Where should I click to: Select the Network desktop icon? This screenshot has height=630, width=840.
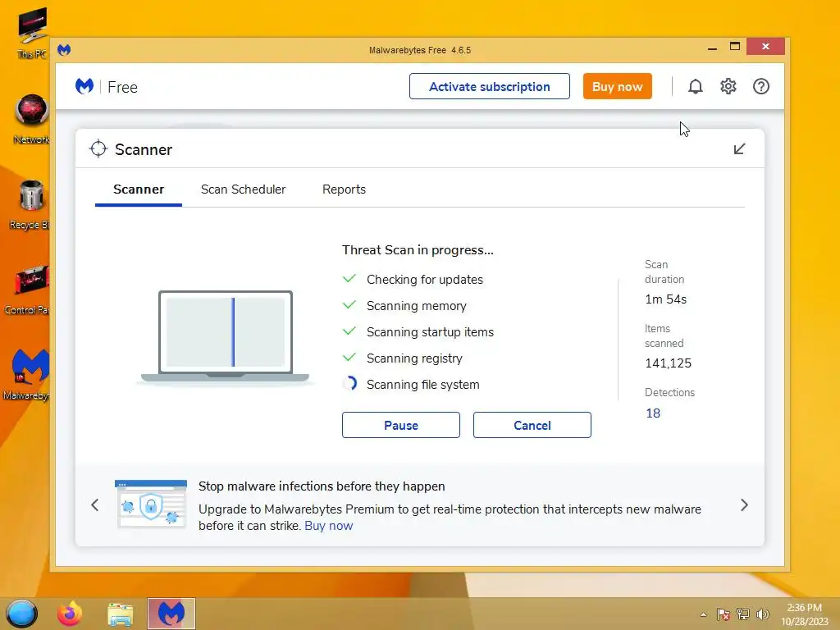pos(32,119)
